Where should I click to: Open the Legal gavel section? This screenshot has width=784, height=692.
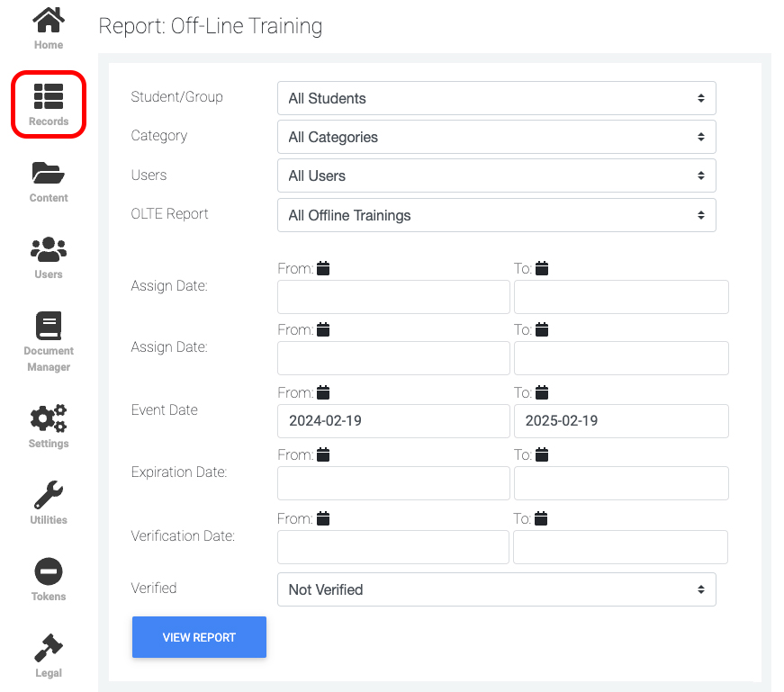pyautogui.click(x=49, y=656)
